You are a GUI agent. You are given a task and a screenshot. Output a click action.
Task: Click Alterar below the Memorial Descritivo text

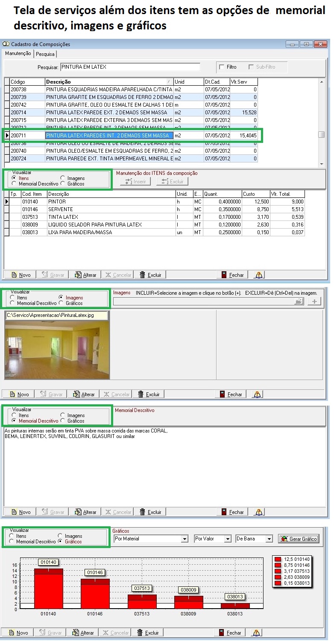pyautogui.click(x=85, y=512)
